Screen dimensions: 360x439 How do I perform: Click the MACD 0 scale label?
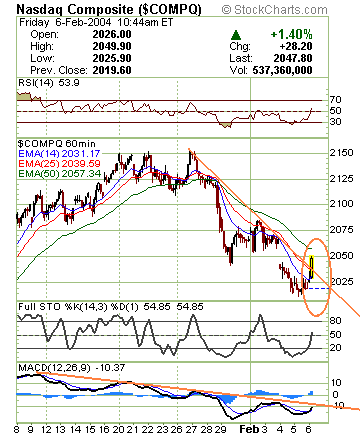(x=335, y=395)
